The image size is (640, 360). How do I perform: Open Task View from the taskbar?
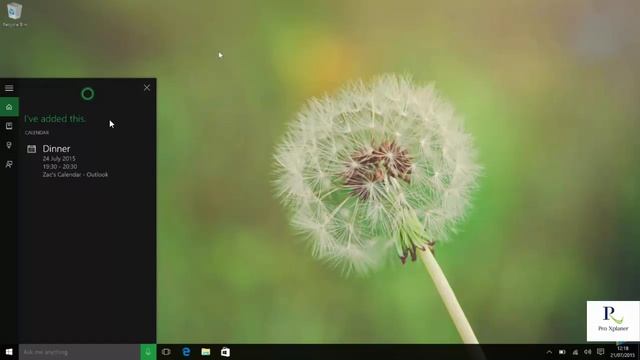point(166,352)
